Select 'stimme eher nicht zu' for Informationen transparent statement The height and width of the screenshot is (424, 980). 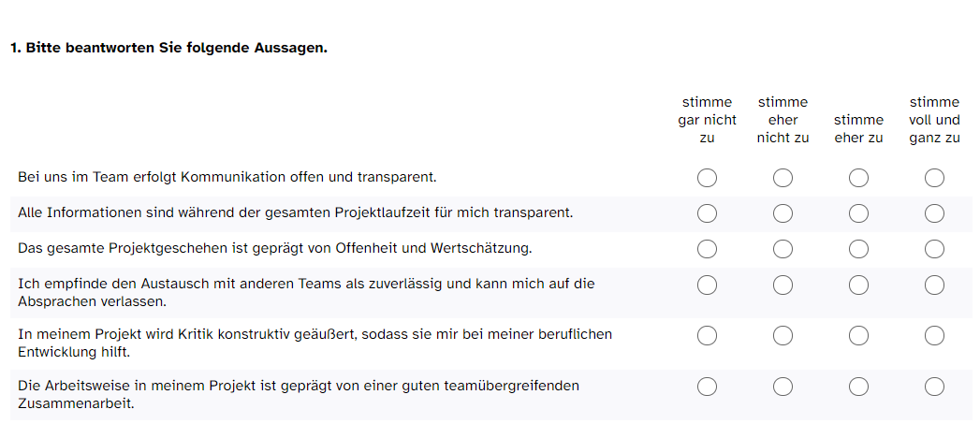pos(783,214)
